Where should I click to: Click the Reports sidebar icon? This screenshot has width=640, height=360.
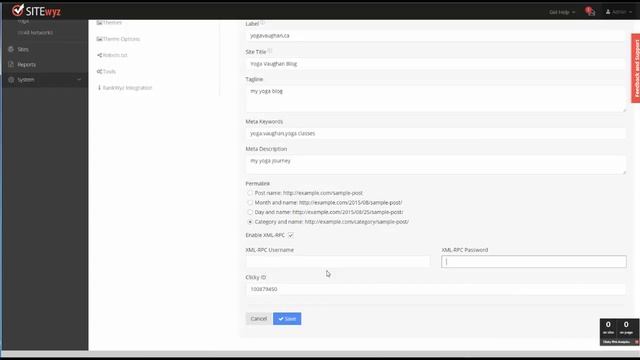click(x=11, y=64)
